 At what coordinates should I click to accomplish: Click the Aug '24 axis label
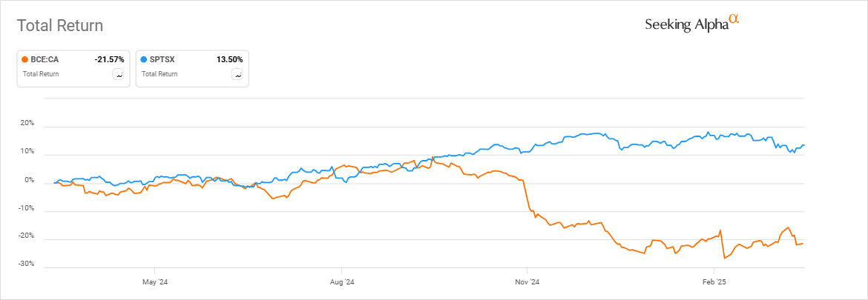coord(341,282)
